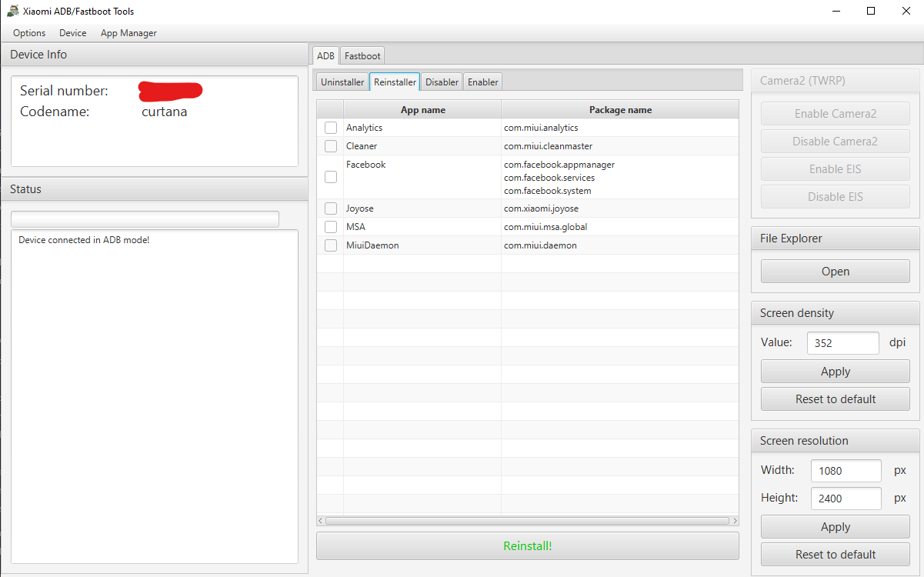Click the Xiaomi ADB/Fastboot Tools app icon
Viewport: 924px width, 577px height.
pyautogui.click(x=13, y=11)
